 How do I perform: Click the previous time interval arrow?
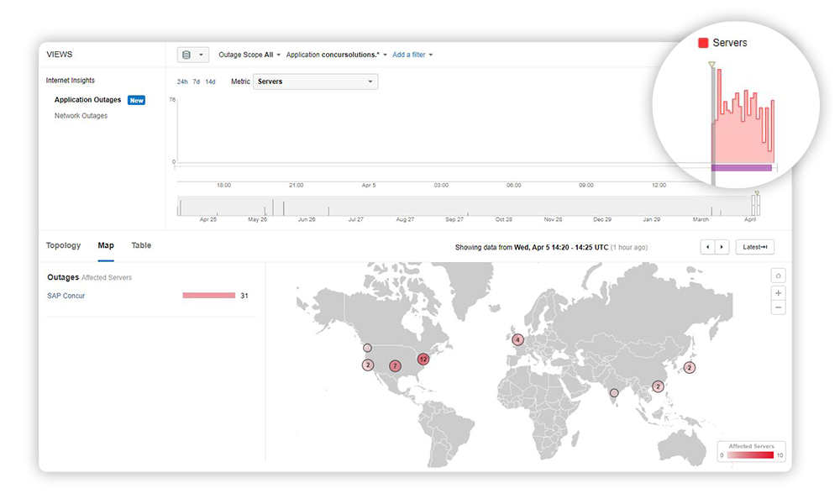708,247
